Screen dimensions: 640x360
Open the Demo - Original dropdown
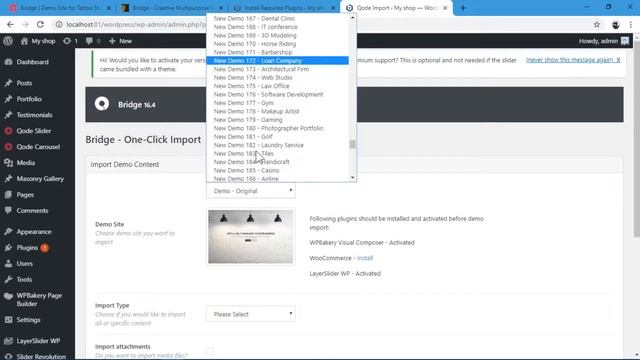pyautogui.click(x=251, y=191)
